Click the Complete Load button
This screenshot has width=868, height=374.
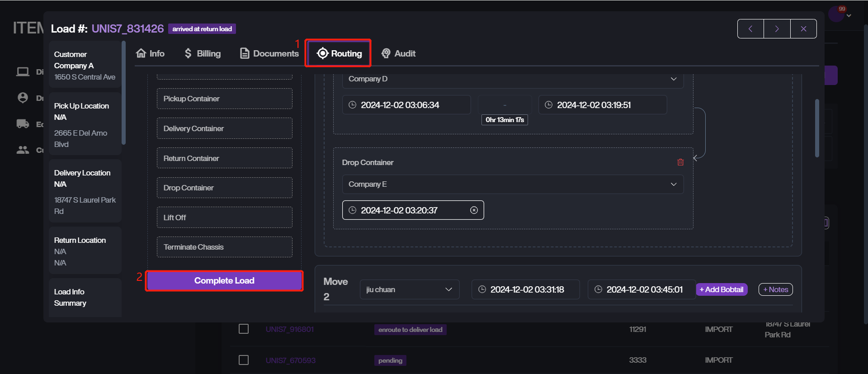224,281
